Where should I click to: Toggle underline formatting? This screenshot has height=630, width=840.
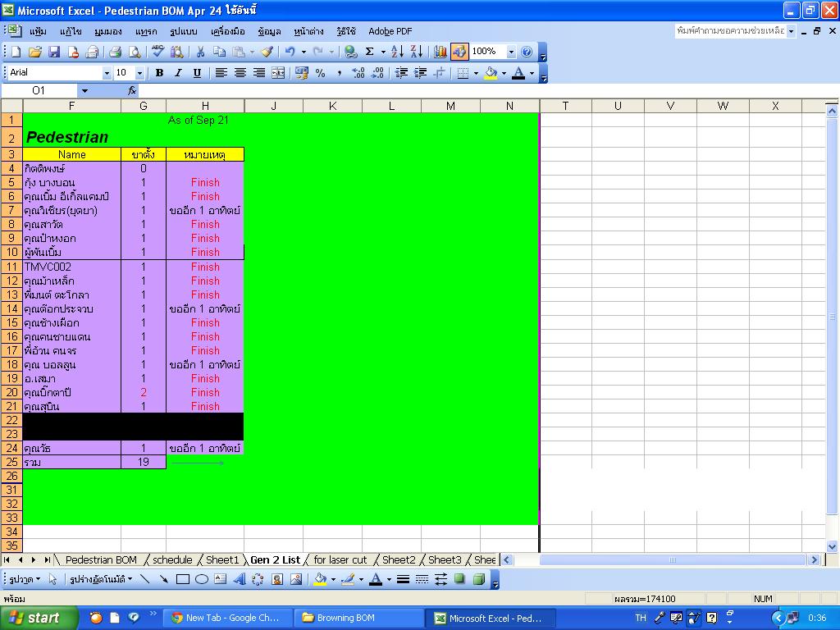click(x=197, y=73)
